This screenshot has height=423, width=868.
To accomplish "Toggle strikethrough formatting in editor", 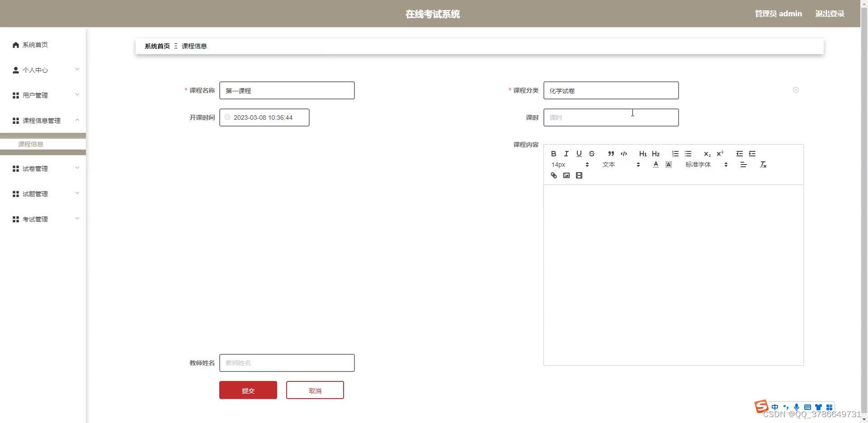I will pos(591,154).
